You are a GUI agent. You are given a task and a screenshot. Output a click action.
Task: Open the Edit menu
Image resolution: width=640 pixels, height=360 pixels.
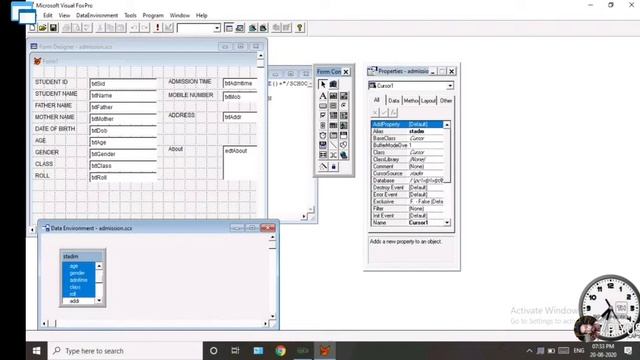(48, 15)
